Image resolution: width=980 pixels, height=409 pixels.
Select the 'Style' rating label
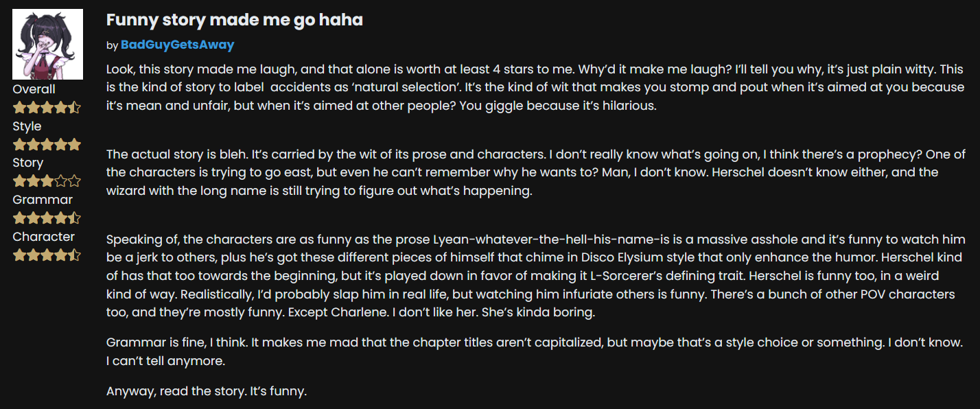click(27, 126)
